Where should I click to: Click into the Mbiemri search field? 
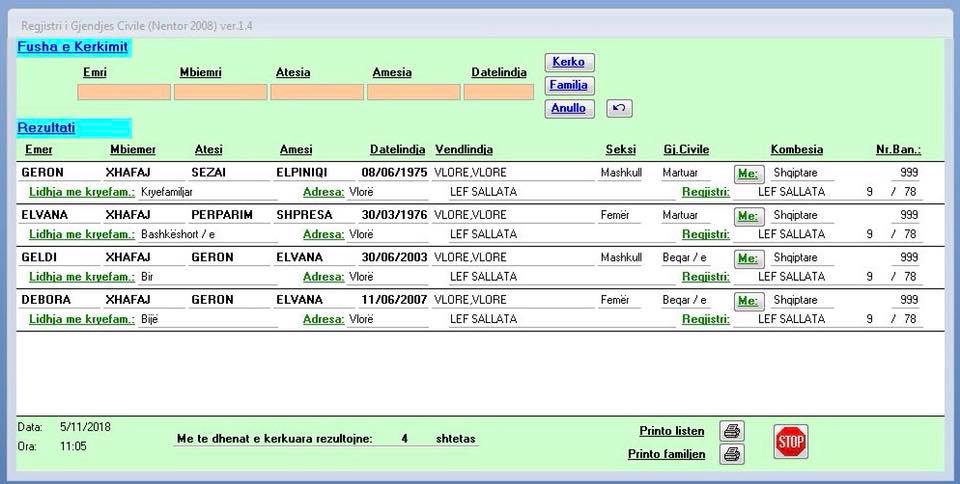(220, 92)
